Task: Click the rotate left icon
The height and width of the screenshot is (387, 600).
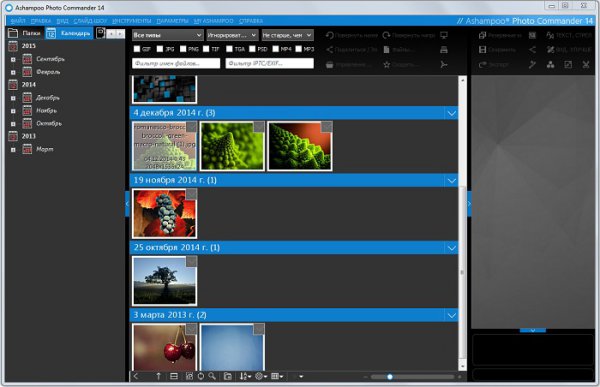Action: tap(329, 35)
